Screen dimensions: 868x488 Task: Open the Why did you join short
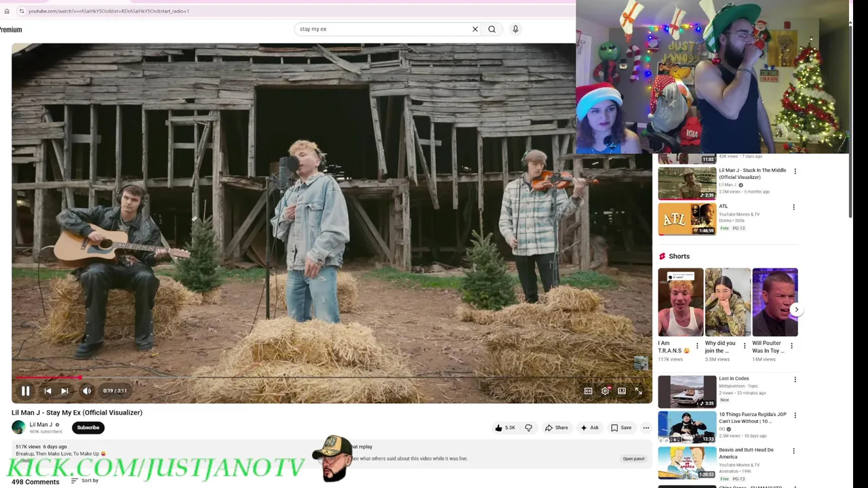[728, 302]
